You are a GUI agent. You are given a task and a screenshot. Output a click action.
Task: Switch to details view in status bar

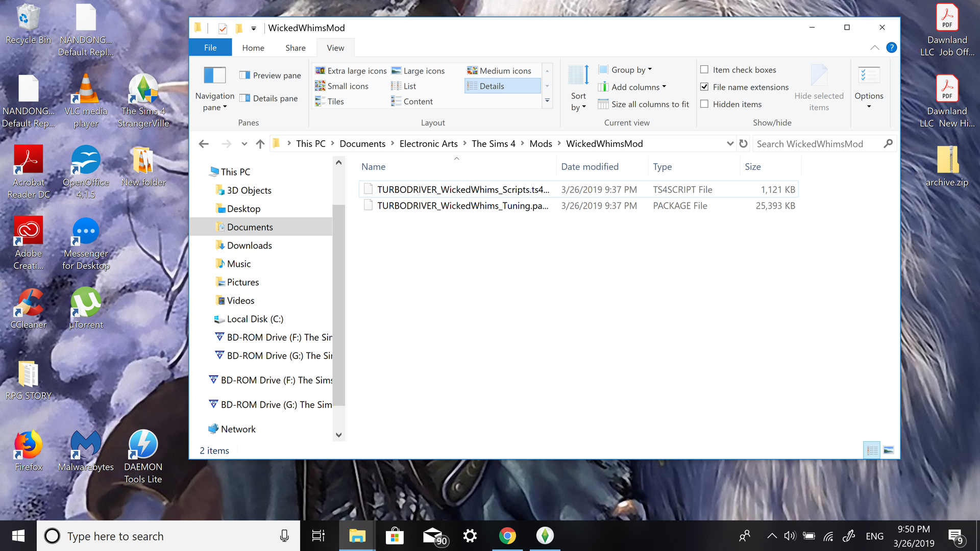coord(872,450)
